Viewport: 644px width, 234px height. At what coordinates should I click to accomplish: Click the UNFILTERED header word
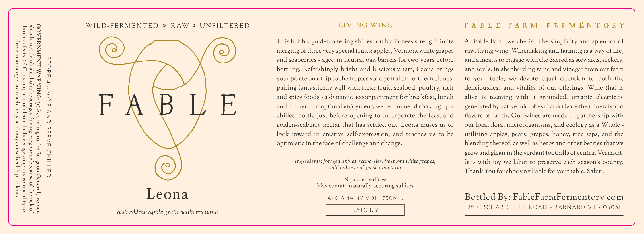point(225,25)
